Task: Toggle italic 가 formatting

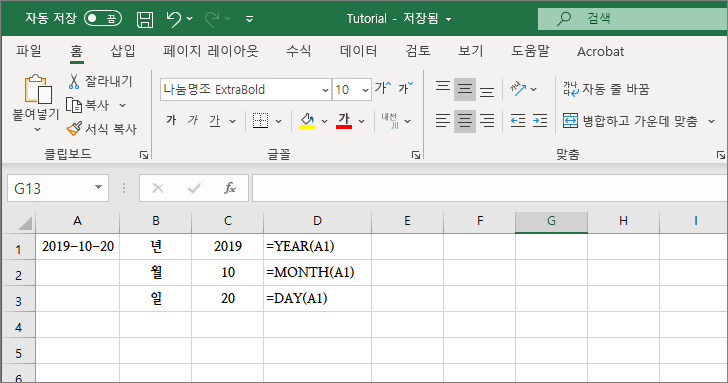Action: pos(193,121)
